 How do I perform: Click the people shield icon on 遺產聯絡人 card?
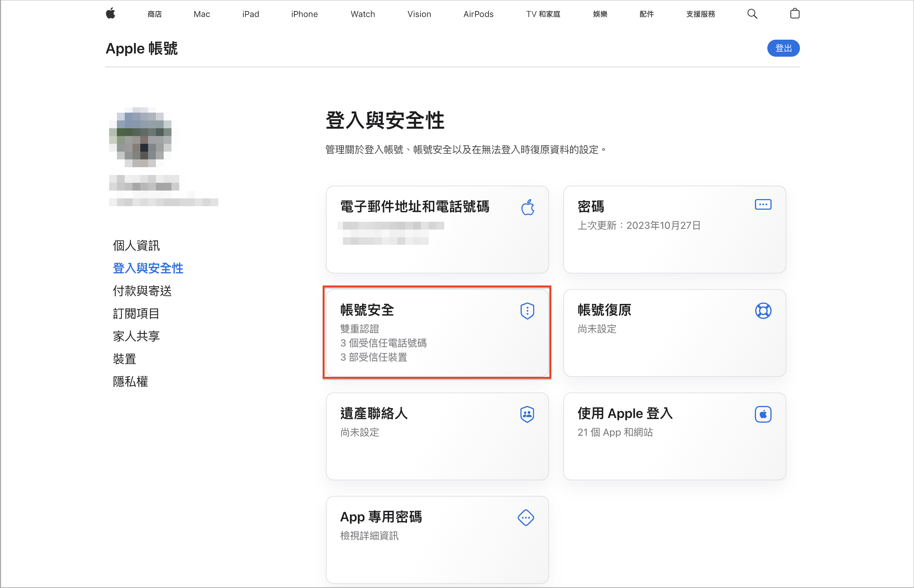click(x=527, y=414)
